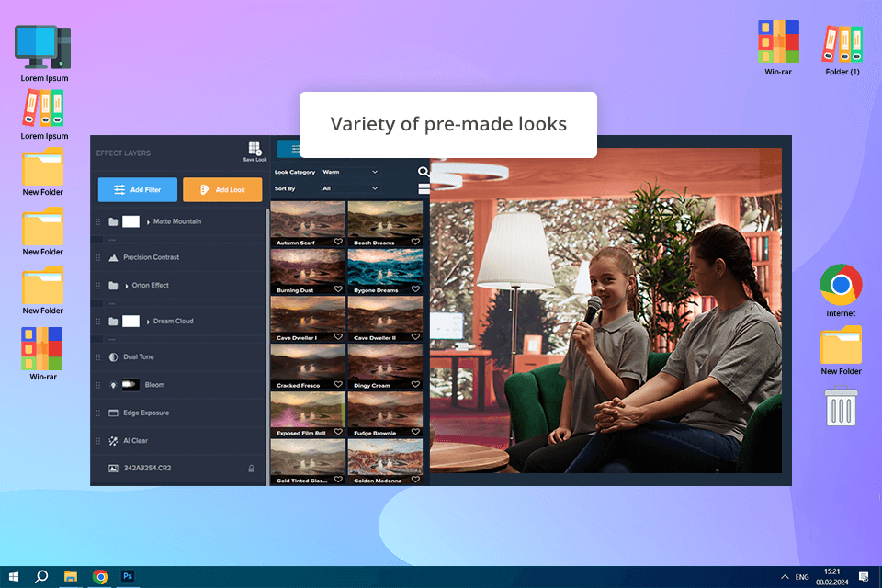
Task: Click the ellipsis under Dream Cloud layer
Action: [112, 339]
